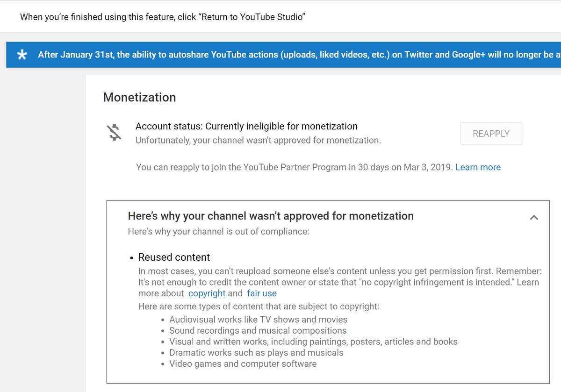Image resolution: width=561 pixels, height=392 pixels.
Task: Click the 'Visual and written works' list item
Action: tap(313, 342)
